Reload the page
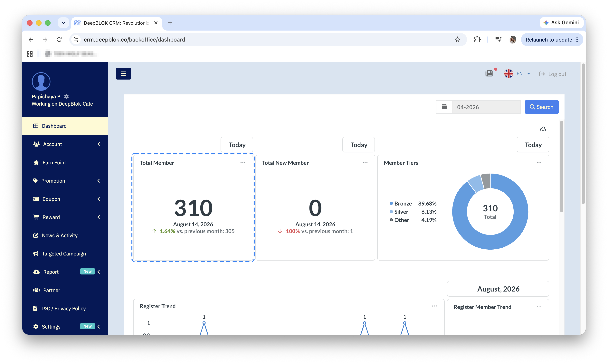This screenshot has height=364, width=608. click(x=59, y=40)
